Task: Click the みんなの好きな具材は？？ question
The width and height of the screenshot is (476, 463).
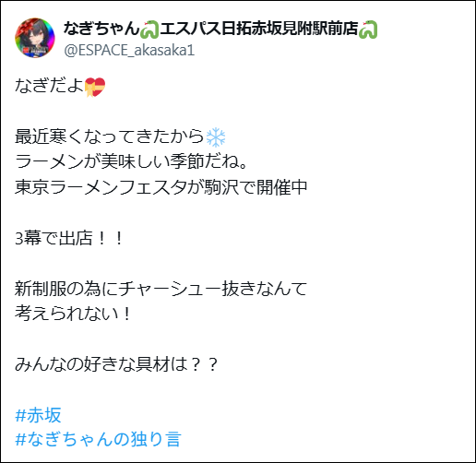Action: 117,364
